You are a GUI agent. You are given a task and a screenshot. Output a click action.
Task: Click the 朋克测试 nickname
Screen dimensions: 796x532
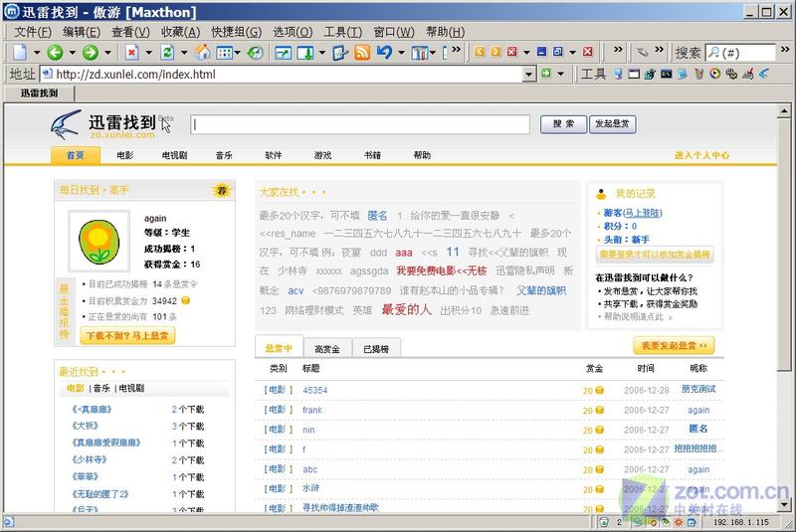pos(698,389)
